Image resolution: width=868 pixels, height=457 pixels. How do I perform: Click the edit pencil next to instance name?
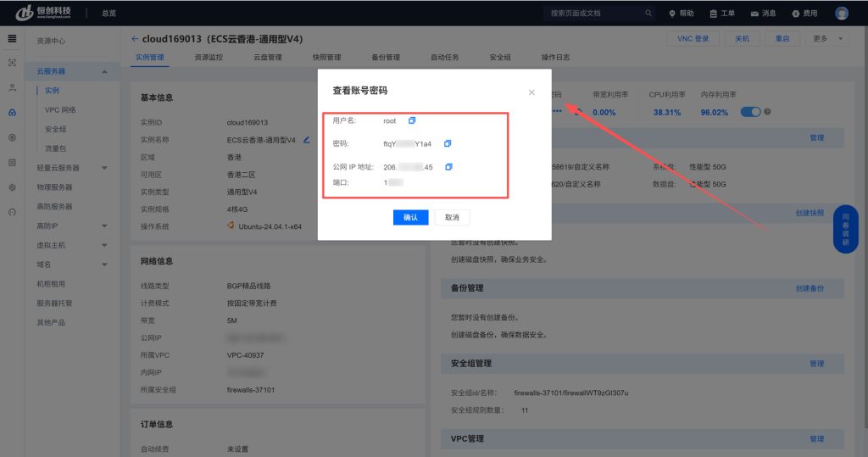(x=306, y=139)
